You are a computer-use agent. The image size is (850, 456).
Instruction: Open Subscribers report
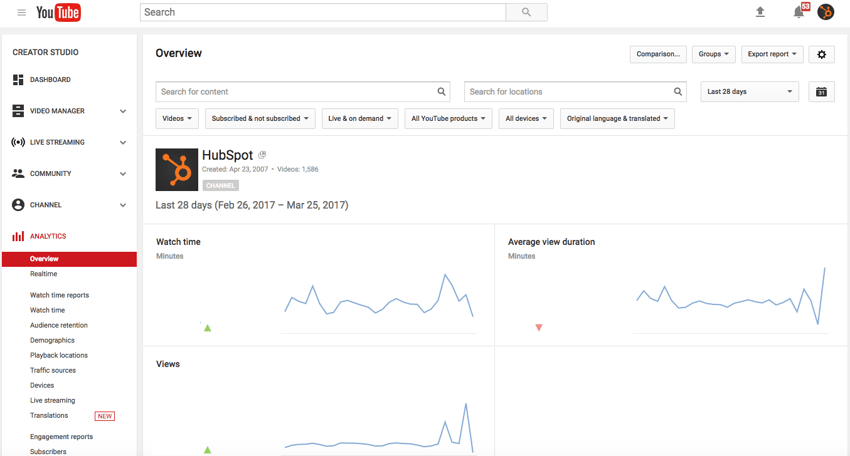pos(48,452)
